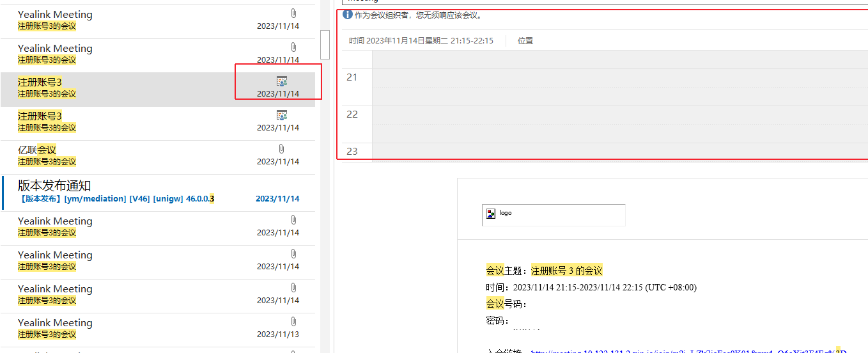The height and width of the screenshot is (355, 868).
Task: Click the 【版本发布】[ym/mediation] subject line
Action: click(116, 199)
